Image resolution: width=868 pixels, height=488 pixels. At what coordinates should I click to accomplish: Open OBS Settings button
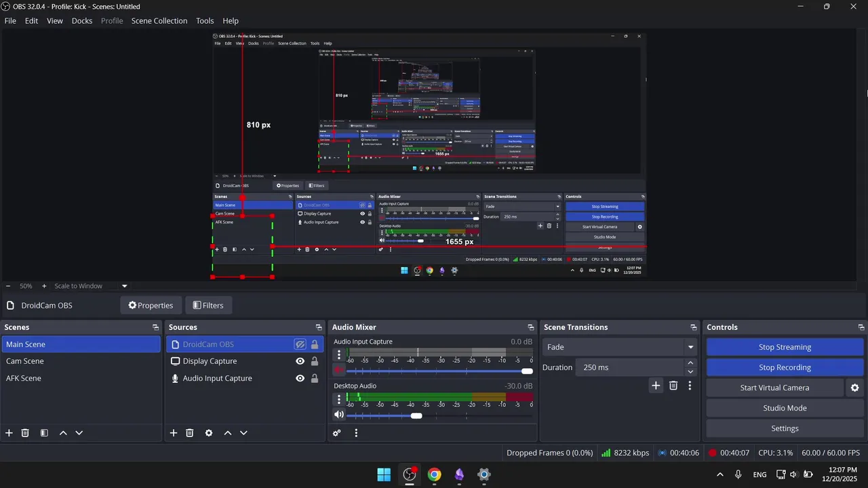785,428
